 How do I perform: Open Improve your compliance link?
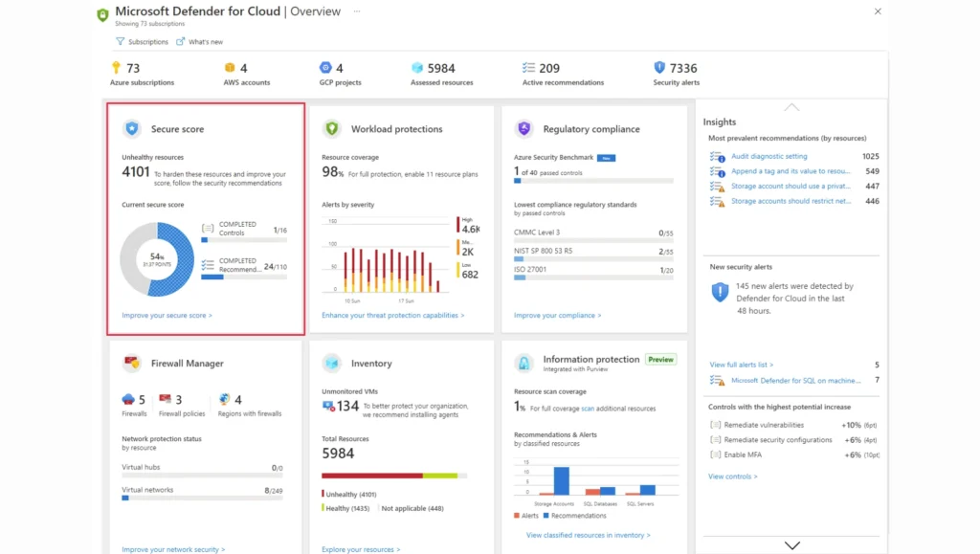[x=558, y=316]
